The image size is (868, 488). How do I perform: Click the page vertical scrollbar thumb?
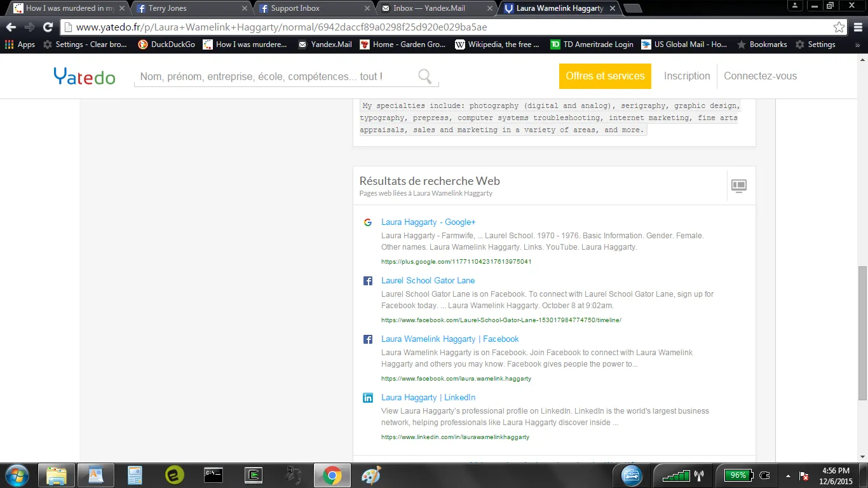tap(862, 333)
